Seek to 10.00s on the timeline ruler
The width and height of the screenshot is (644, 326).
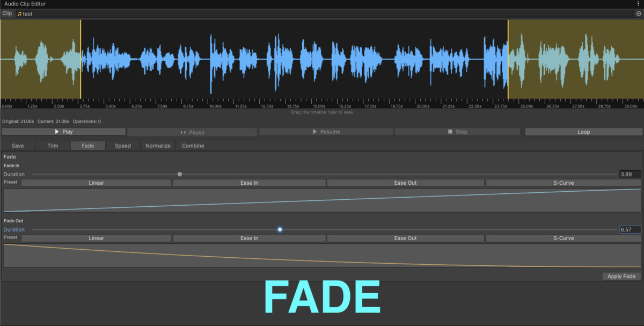[215, 106]
